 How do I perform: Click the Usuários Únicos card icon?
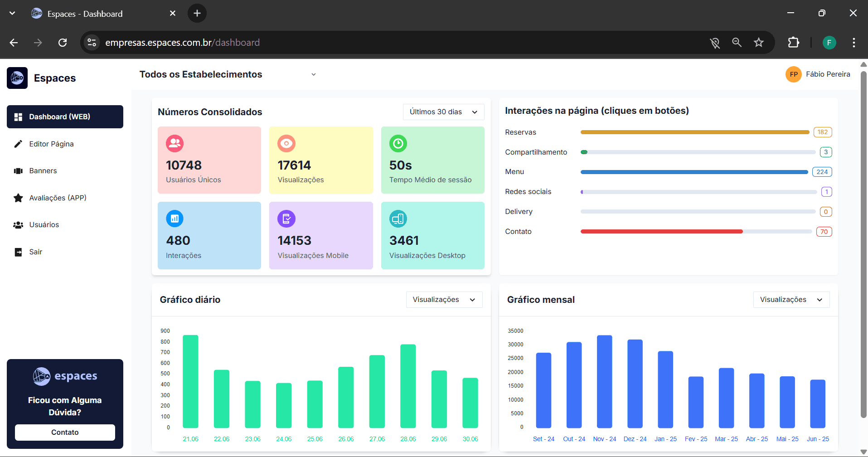pos(175,143)
